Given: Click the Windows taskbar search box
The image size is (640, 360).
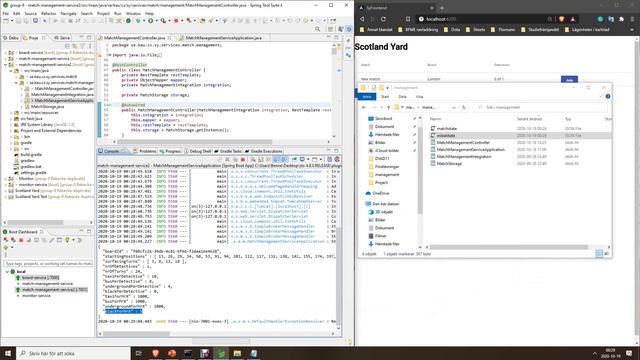Looking at the screenshot, I should coord(73,353).
